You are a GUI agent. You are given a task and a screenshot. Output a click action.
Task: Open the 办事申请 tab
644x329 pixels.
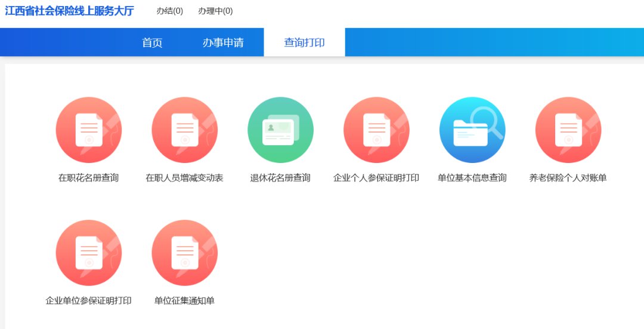[x=223, y=43]
